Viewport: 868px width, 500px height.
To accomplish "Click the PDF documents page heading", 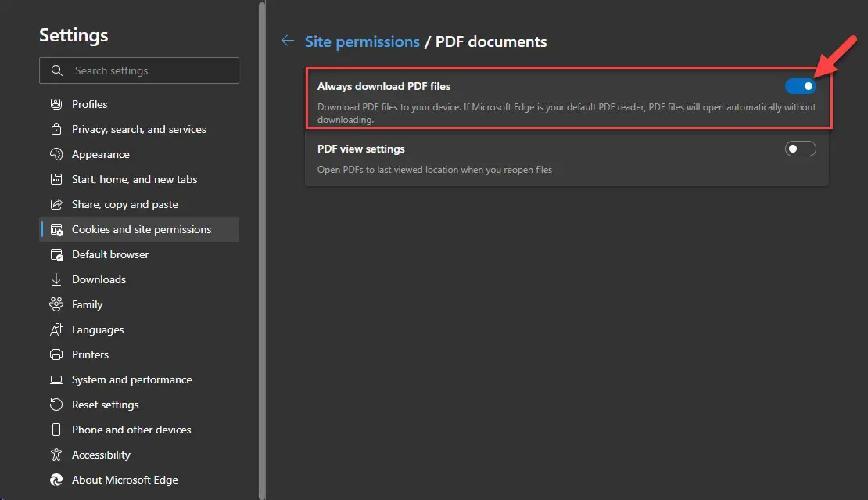I will pos(491,41).
